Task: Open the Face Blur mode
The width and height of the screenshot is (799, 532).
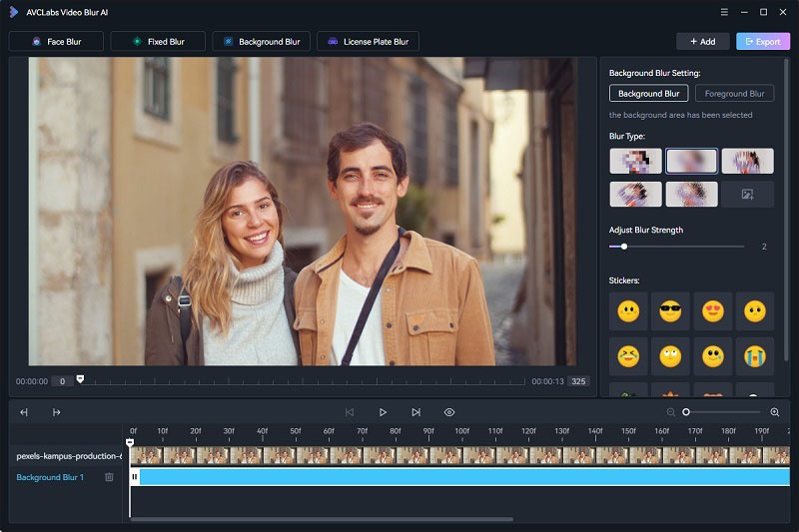Action: click(56, 42)
